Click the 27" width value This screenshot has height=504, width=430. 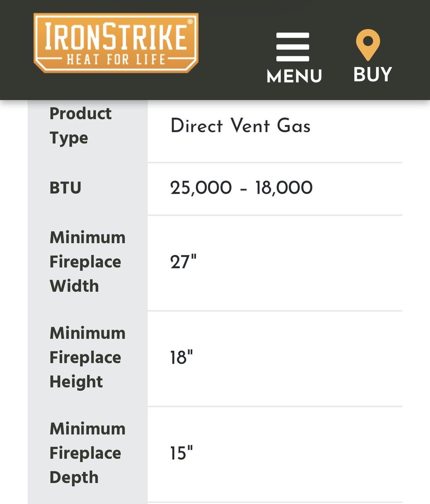(x=183, y=262)
